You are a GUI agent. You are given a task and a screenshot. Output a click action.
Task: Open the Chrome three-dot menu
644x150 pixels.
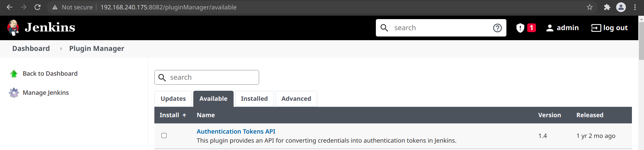coord(635,7)
